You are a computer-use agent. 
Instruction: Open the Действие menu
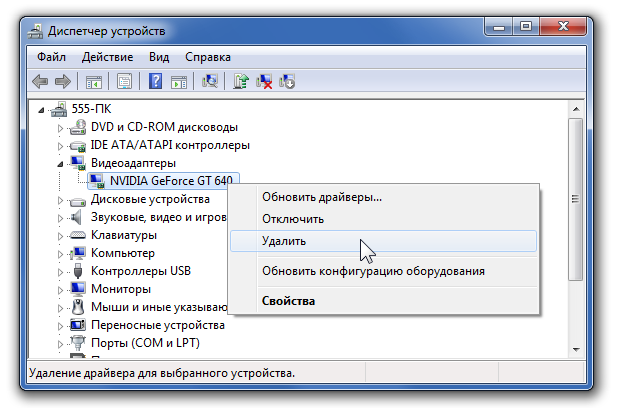(107, 57)
